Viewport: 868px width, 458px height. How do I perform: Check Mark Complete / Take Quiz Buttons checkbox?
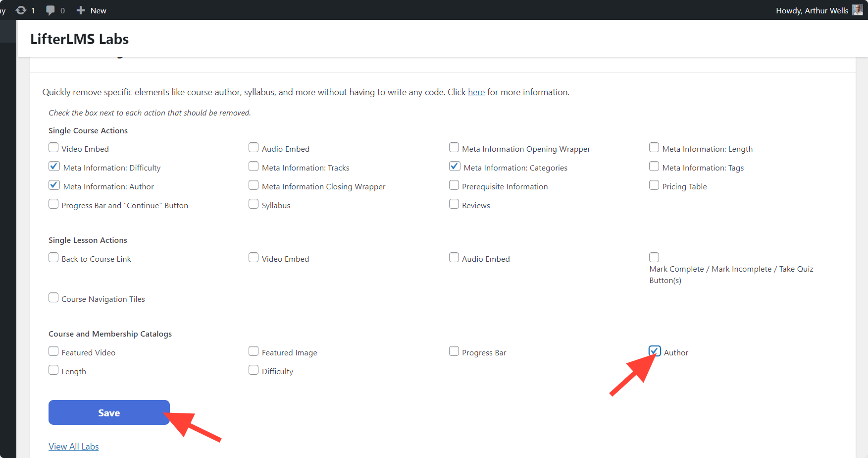tap(654, 258)
